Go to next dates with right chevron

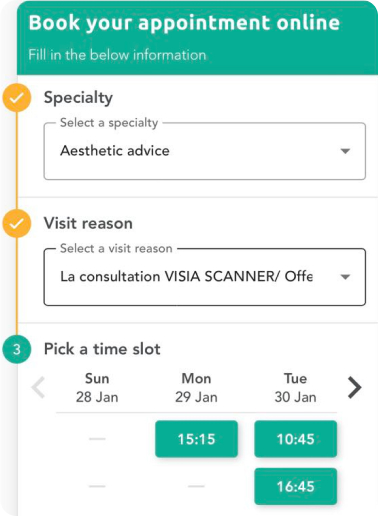click(x=354, y=388)
